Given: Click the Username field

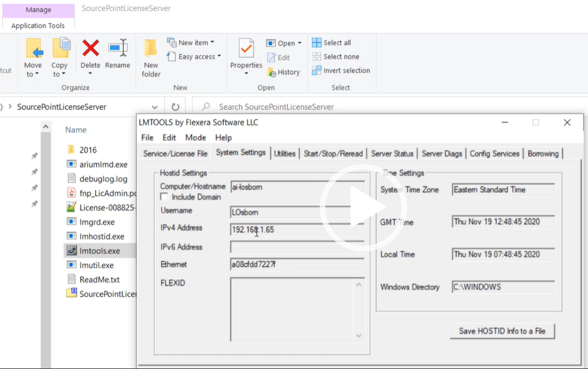Looking at the screenshot, I should (x=297, y=212).
